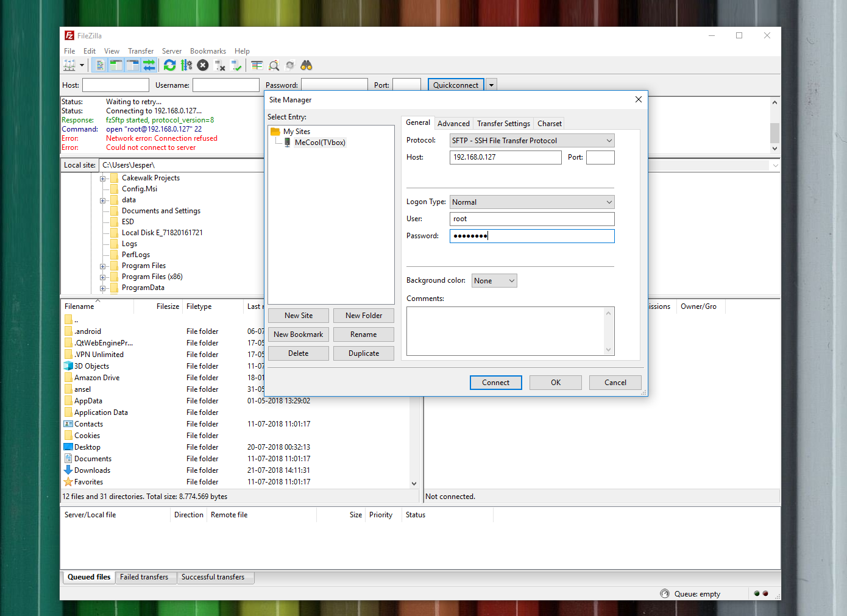The width and height of the screenshot is (847, 616).
Task: Click the FileZilla logo in the title bar
Action: 69,35
